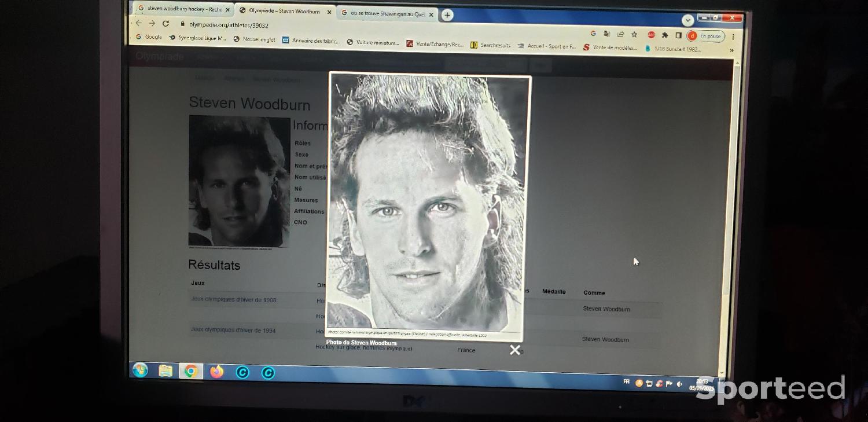The height and width of the screenshot is (422, 868).
Task: Open Firefox from the taskbar
Action: tap(216, 372)
